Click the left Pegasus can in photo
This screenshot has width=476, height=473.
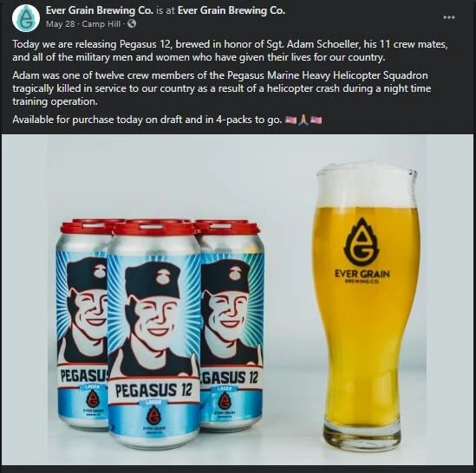tap(82, 324)
